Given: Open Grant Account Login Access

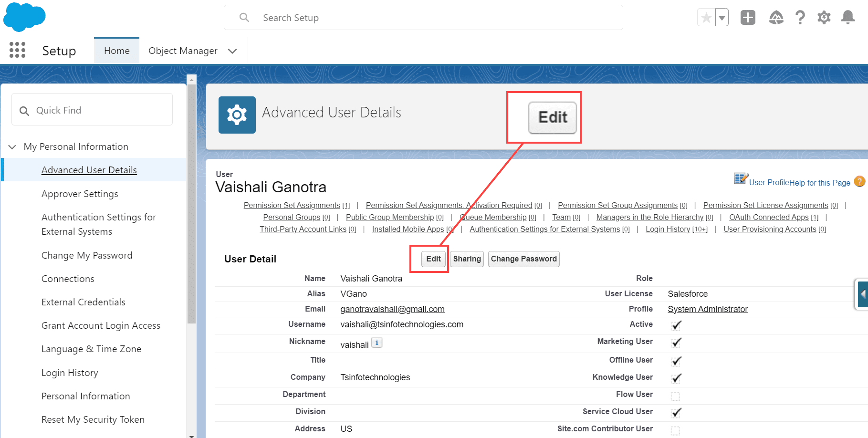Looking at the screenshot, I should click(101, 325).
